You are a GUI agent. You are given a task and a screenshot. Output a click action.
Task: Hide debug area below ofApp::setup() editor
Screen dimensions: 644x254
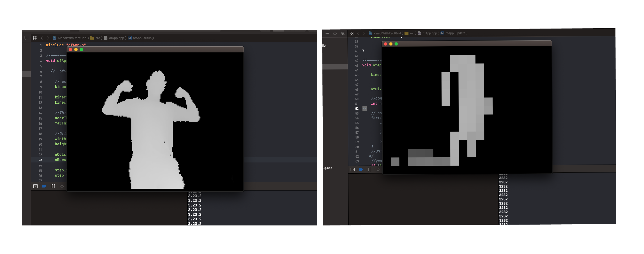(x=35, y=186)
